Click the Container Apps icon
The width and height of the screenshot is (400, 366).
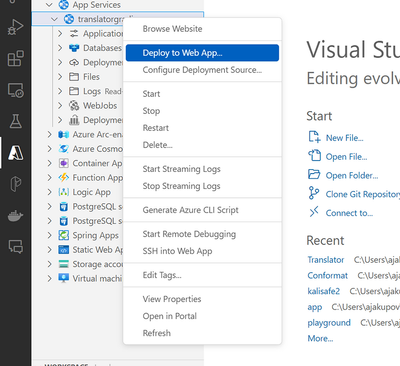pos(63,163)
